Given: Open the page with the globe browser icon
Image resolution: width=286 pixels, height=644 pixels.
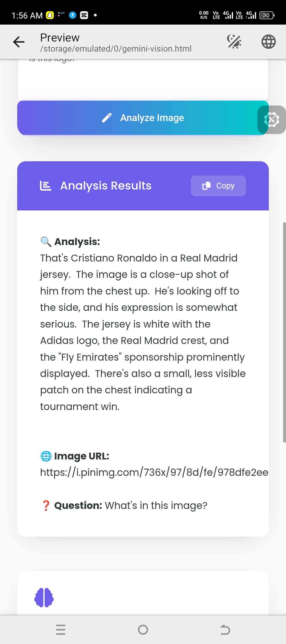Looking at the screenshot, I should (269, 42).
